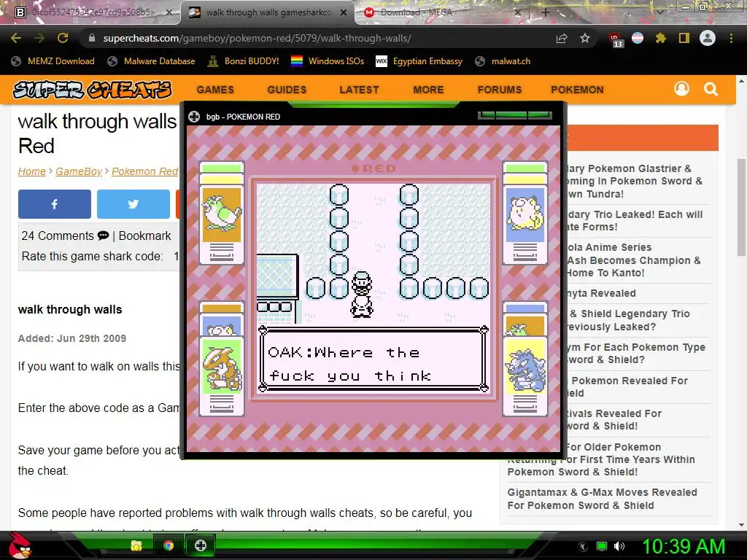Viewport: 747px width, 560px height.
Task: Open Gigantamax & G-Max Moves Revealed article
Action: pyautogui.click(x=602, y=499)
